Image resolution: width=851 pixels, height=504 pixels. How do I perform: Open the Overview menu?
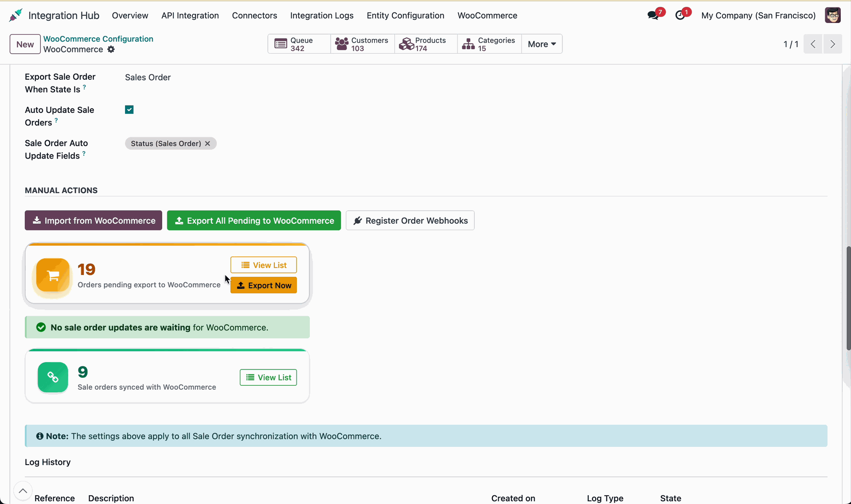tap(130, 16)
